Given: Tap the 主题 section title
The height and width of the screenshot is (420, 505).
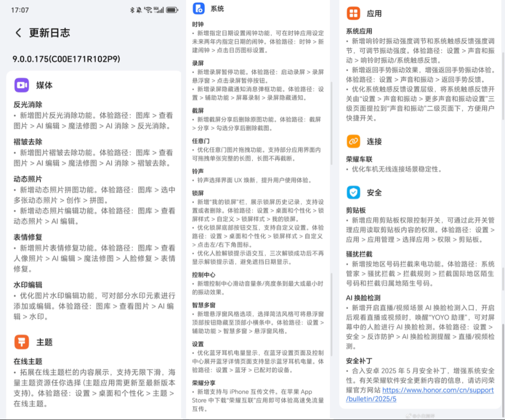Looking at the screenshot, I should (44, 342).
